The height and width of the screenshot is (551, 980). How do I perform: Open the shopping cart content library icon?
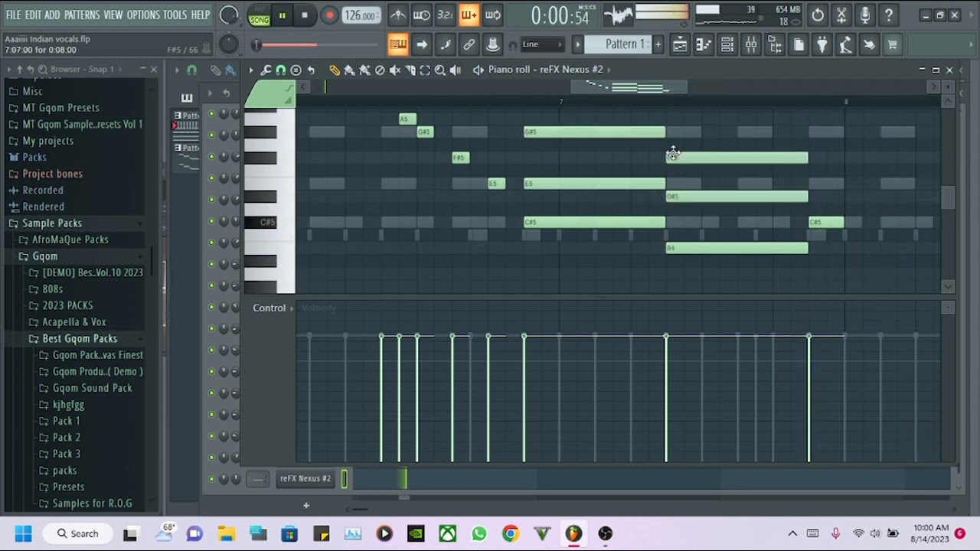pos(893,45)
